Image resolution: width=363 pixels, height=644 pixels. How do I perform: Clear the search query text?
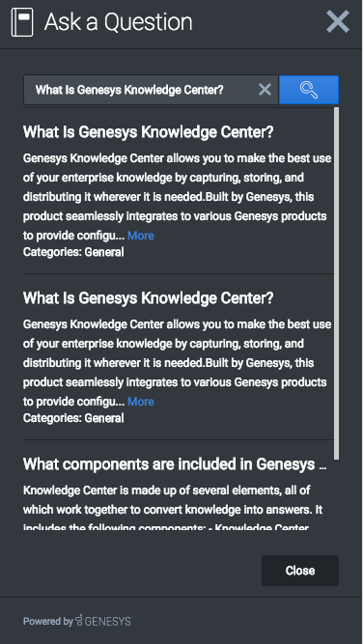tap(265, 89)
